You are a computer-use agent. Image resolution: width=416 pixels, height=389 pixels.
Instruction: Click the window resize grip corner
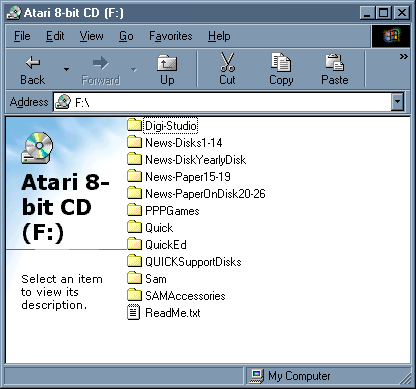(406, 379)
